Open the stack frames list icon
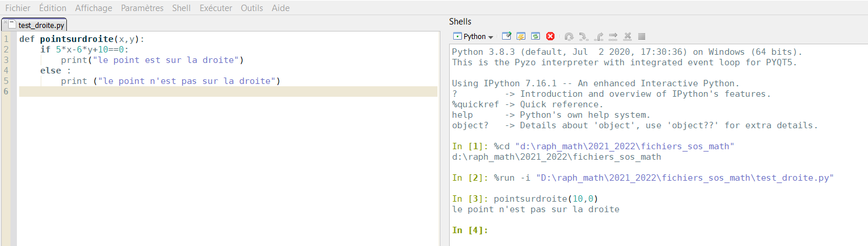Image resolution: width=868 pixels, height=246 pixels. pos(642,36)
